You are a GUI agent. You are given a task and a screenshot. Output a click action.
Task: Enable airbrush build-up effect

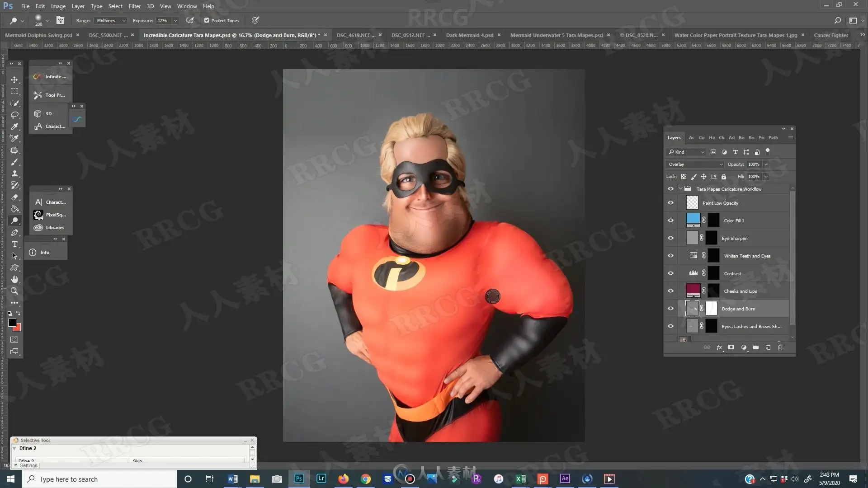pyautogui.click(x=190, y=20)
